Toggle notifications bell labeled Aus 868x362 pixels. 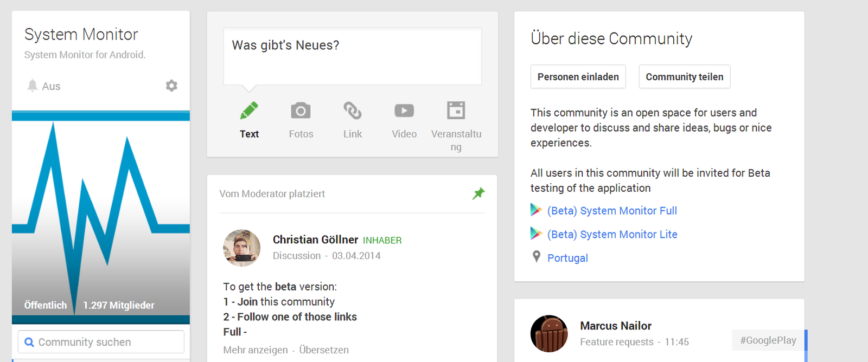pyautogui.click(x=33, y=86)
